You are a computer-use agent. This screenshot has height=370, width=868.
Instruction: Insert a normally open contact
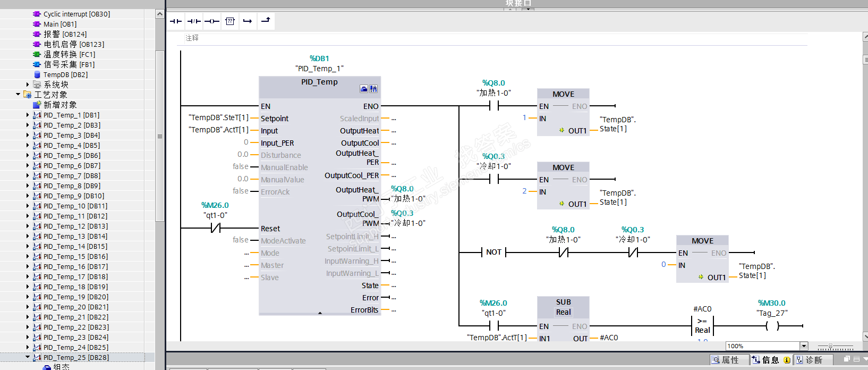176,21
